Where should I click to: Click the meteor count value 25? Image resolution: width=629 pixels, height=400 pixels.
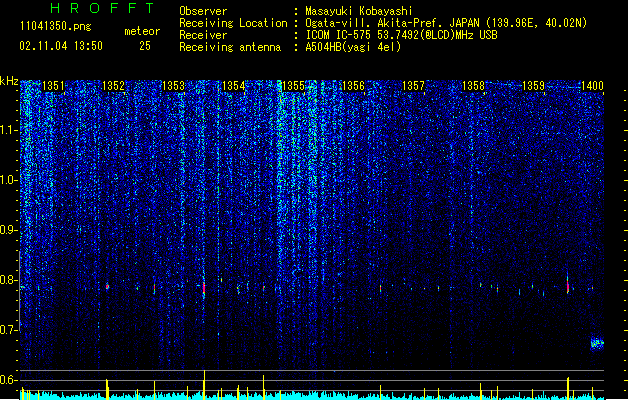[x=145, y=46]
